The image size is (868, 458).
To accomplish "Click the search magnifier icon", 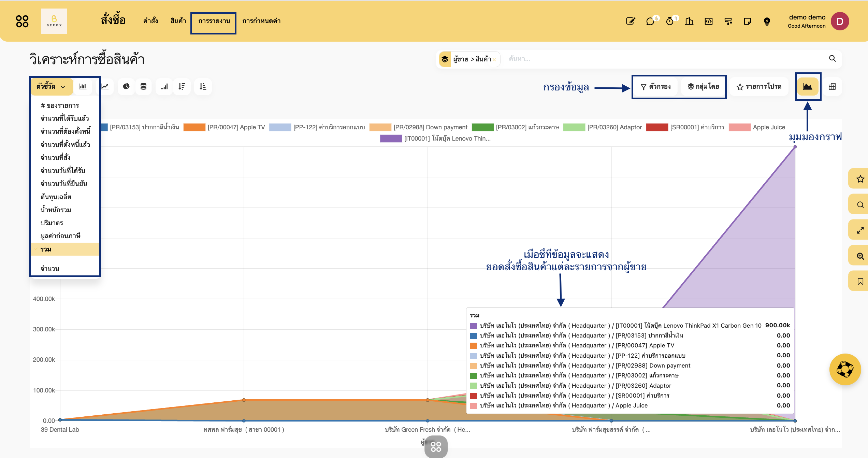I will [833, 59].
